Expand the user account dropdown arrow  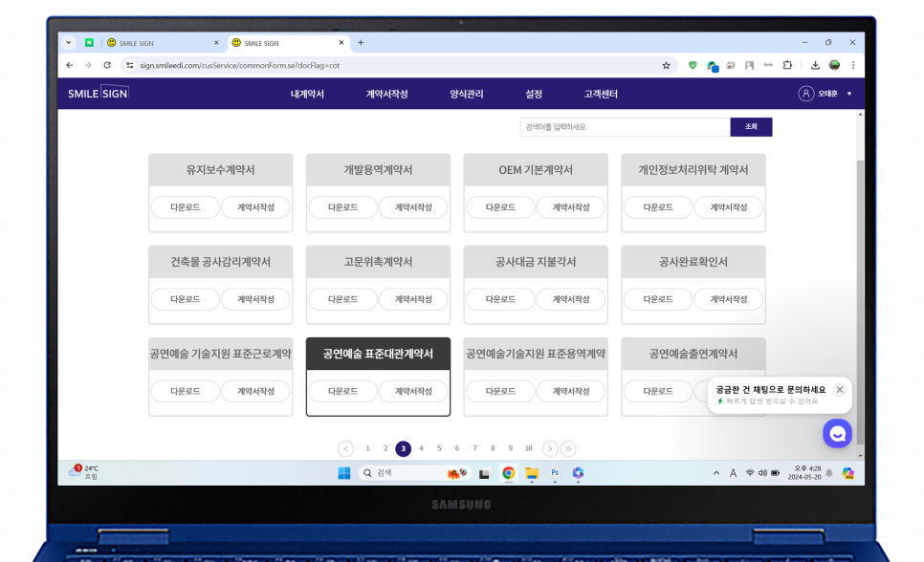pos(849,94)
